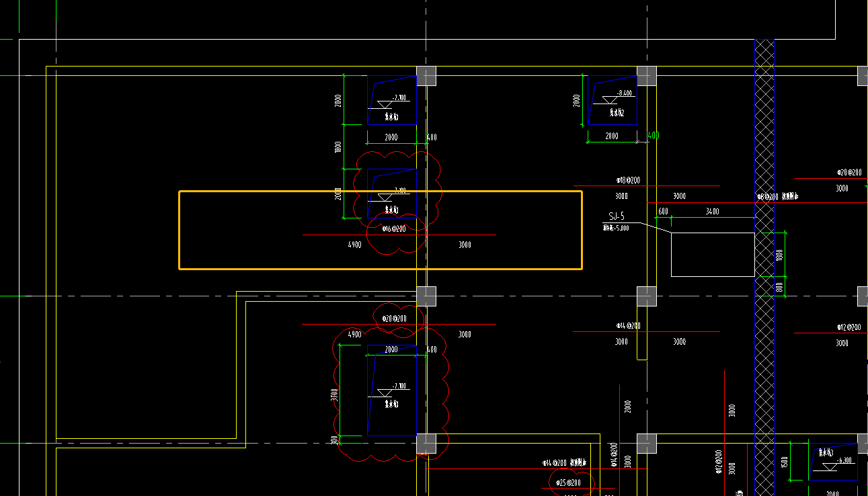Viewport: 868px width, 496px height.
Task: Click the 300 dimension below 3700
Action: (335, 440)
